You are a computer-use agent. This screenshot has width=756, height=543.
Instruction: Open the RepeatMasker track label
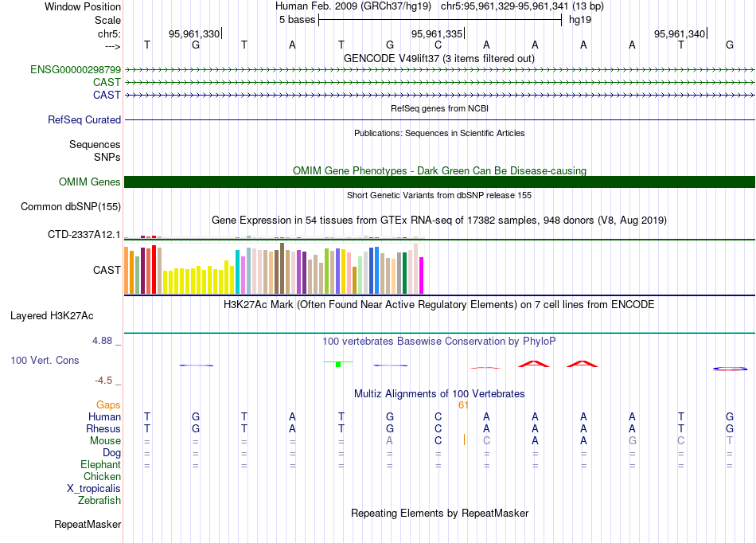click(x=88, y=525)
